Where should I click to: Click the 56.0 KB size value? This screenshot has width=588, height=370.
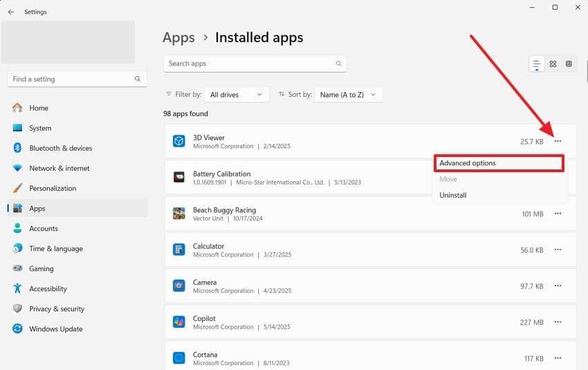[x=532, y=250]
